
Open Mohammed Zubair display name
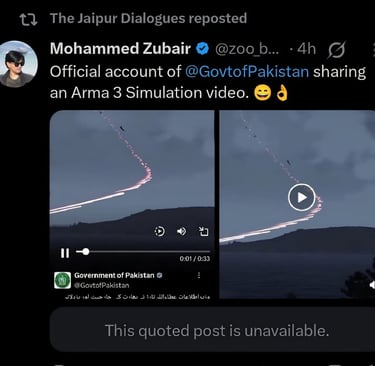pos(120,49)
